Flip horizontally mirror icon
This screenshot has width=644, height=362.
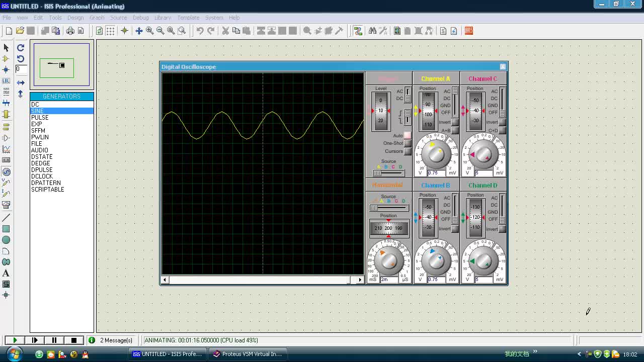tap(21, 82)
